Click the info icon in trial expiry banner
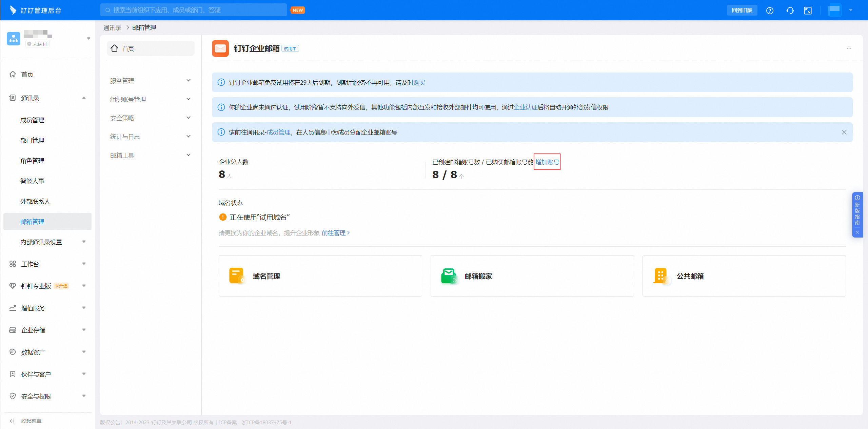 coord(221,82)
